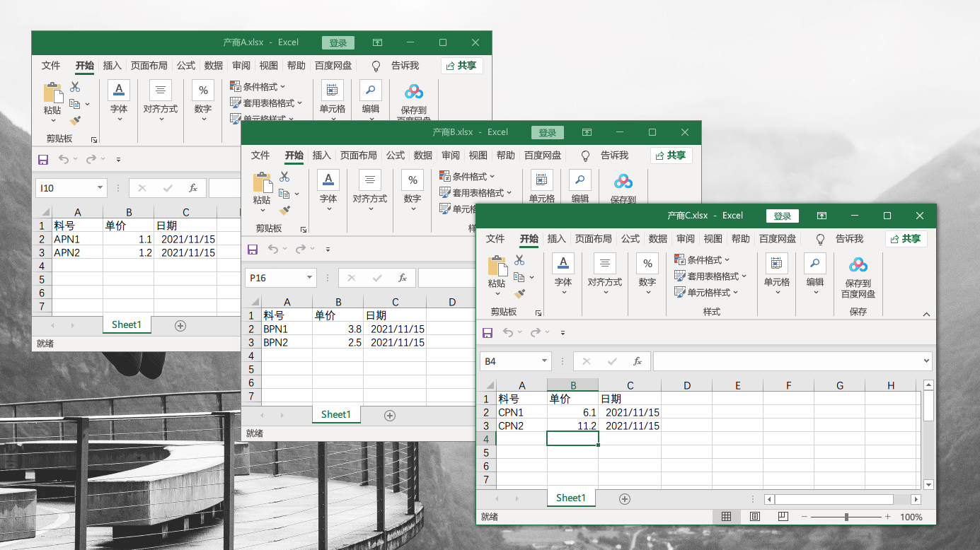Click Format Painter brush in 产商C window

coord(519,293)
